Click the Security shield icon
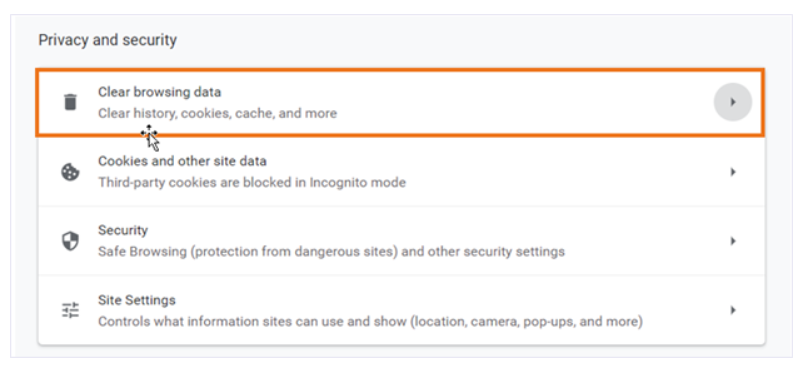Viewport: 812px width, 369px height. pos(70,241)
